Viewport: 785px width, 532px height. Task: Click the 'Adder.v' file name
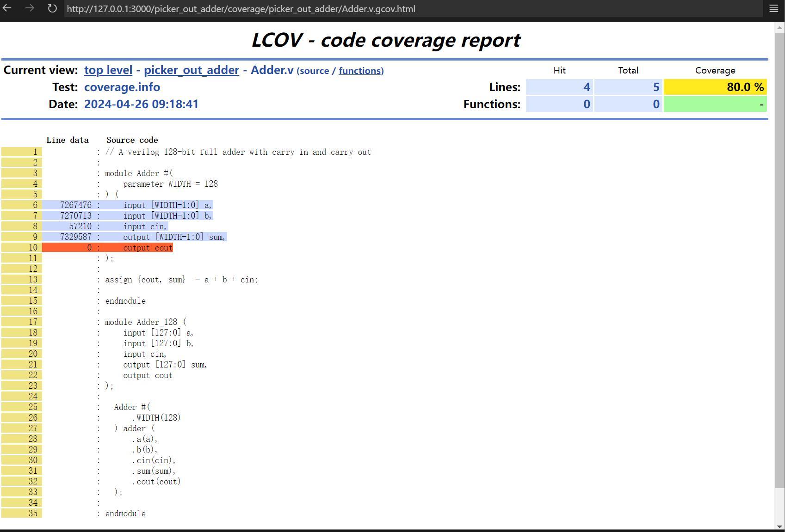tap(272, 70)
